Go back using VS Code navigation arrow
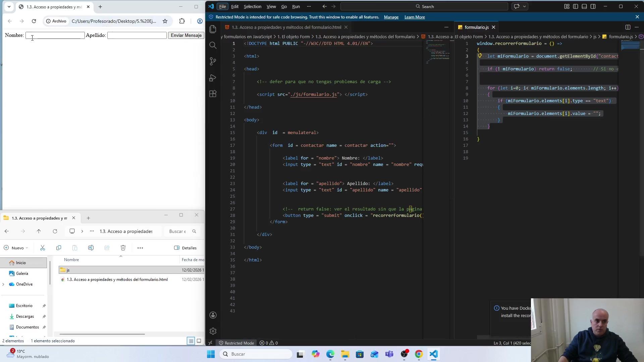The height and width of the screenshot is (362, 644). pos(324,6)
